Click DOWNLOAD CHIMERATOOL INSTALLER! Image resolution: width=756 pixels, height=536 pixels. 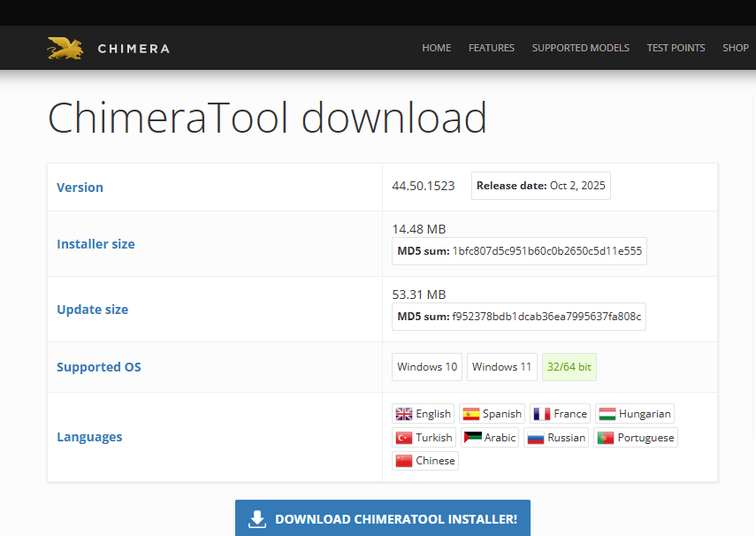(382, 518)
